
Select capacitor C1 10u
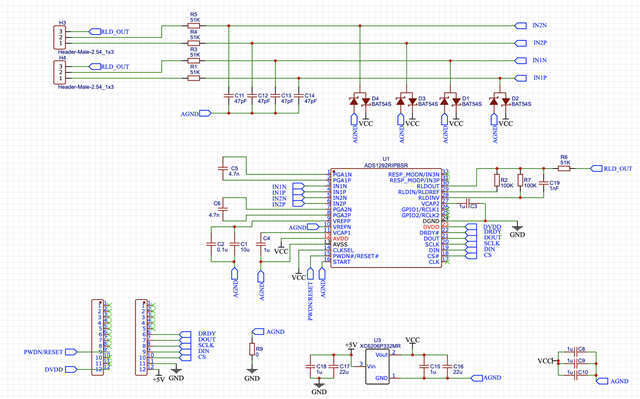point(234,244)
